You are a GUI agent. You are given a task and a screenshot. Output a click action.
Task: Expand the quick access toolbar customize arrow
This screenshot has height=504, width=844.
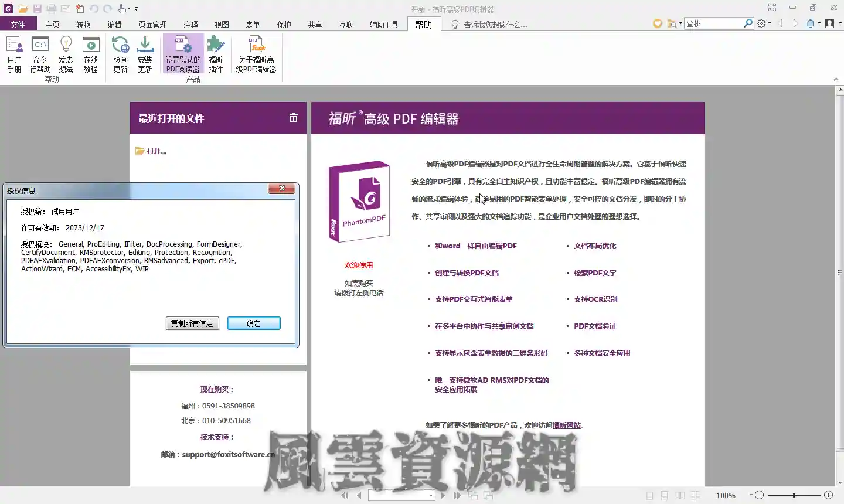click(x=137, y=9)
